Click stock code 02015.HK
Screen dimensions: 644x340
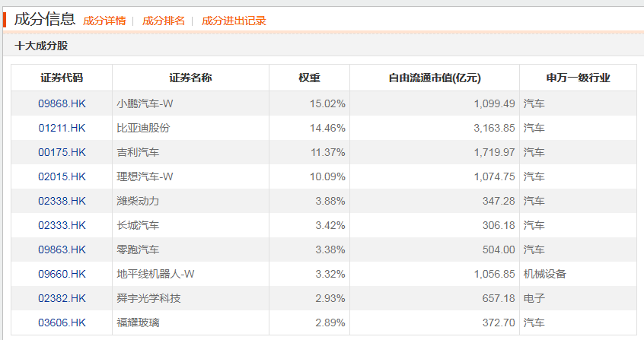click(62, 176)
